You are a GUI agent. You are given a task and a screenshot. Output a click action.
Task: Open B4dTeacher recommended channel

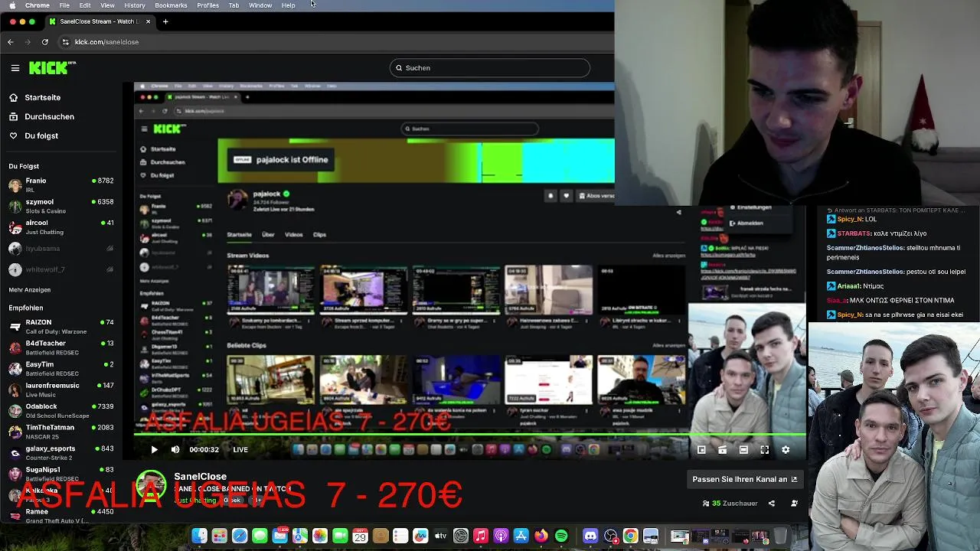61,347
